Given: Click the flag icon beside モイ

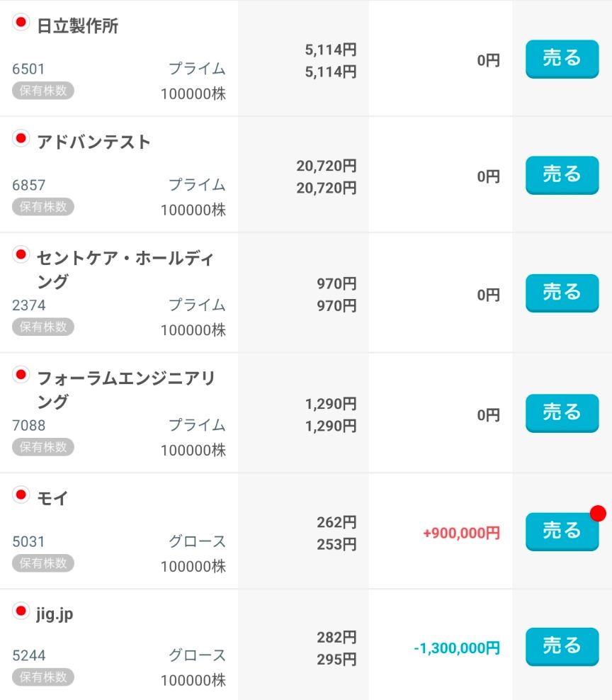Looking at the screenshot, I should pos(21,495).
